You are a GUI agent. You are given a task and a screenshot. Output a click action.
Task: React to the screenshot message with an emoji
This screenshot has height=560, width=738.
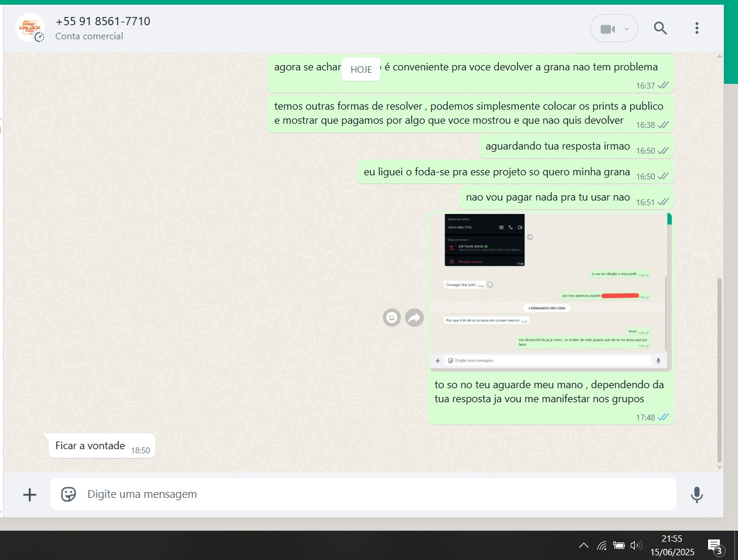[392, 317]
